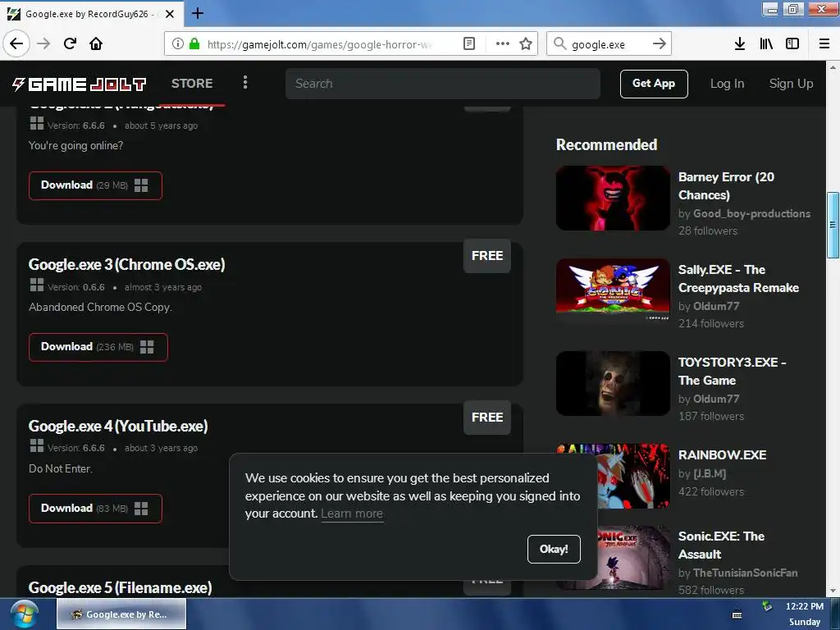The image size is (840, 630).
Task: Click the Google.exe 3 (Chrome OS.exe) title
Action: click(127, 265)
